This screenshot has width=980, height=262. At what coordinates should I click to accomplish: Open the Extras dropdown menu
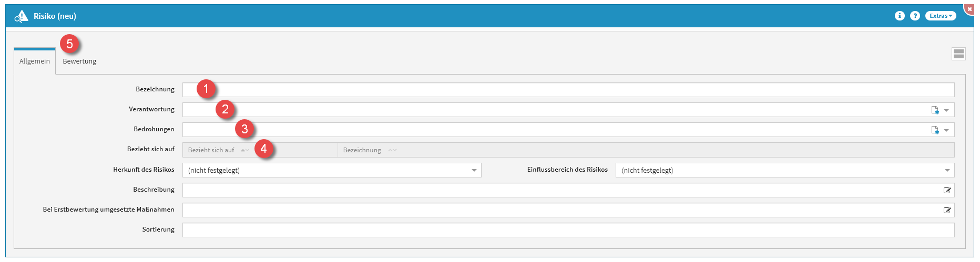(940, 16)
